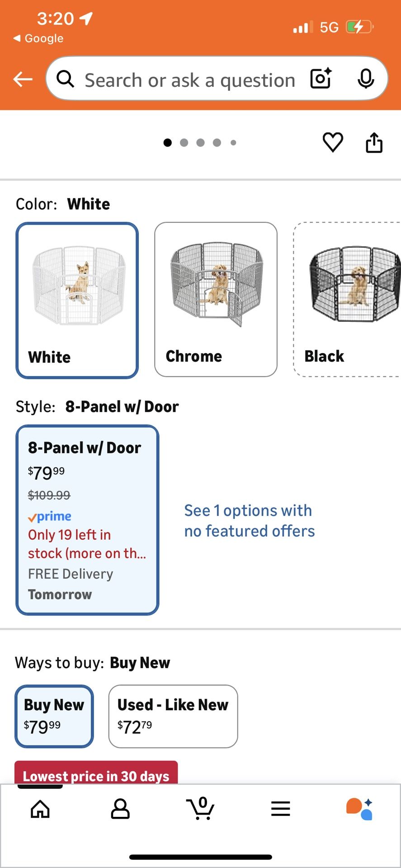The width and height of the screenshot is (401, 868).
Task: Select the 8-Panel w/ Door style card
Action: pos(87,520)
